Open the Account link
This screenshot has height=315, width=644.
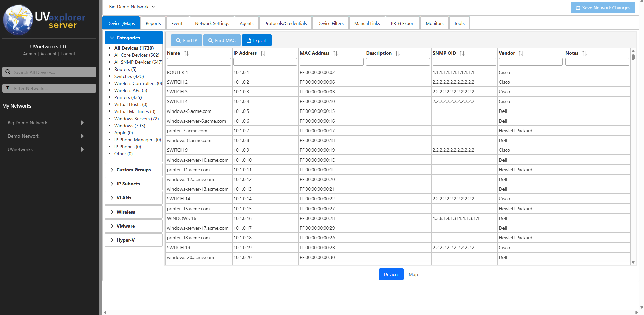pos(48,54)
